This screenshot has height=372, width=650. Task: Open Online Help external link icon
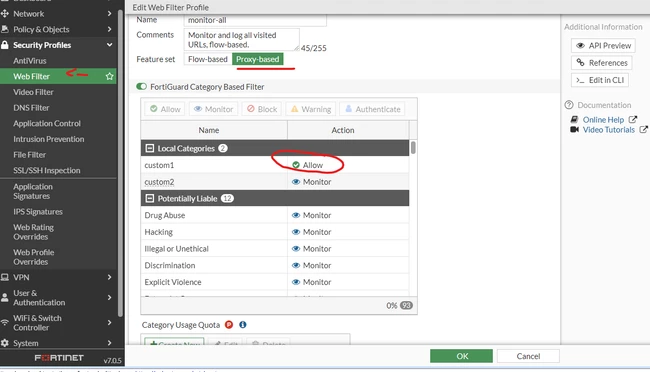[633, 119]
